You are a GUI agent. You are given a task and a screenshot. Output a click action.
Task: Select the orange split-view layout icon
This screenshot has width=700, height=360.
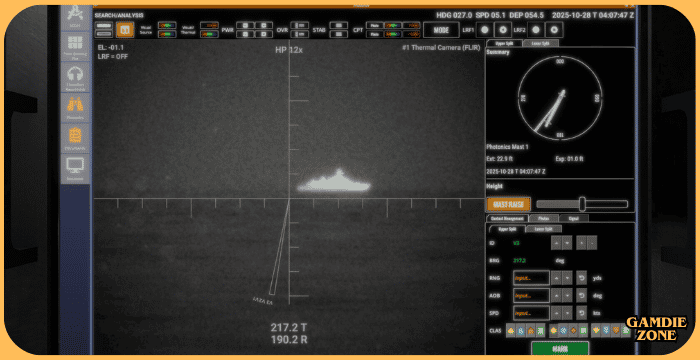coord(125,30)
